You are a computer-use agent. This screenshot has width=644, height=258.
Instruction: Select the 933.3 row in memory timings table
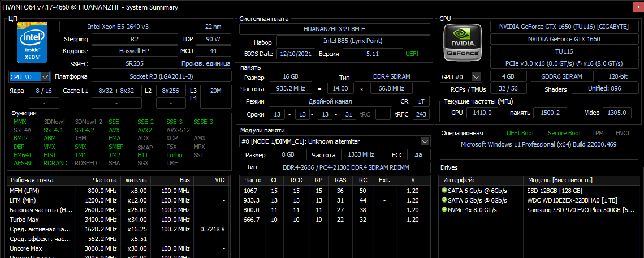click(x=335, y=200)
